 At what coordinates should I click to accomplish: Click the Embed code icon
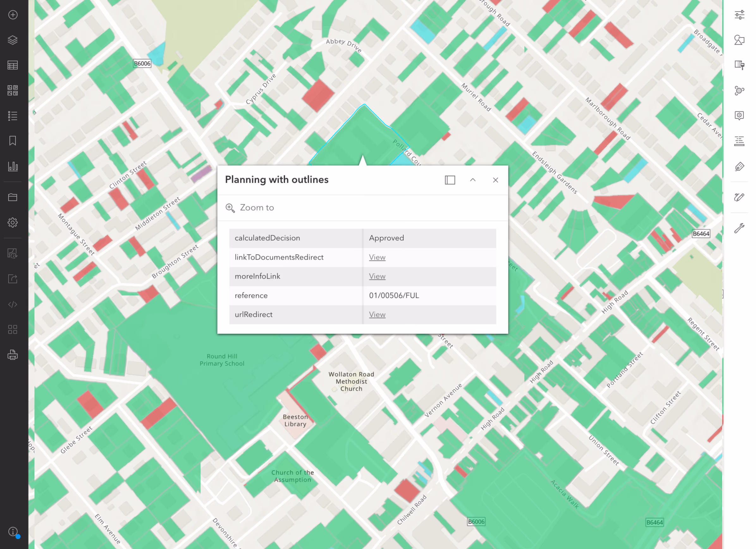click(x=13, y=304)
